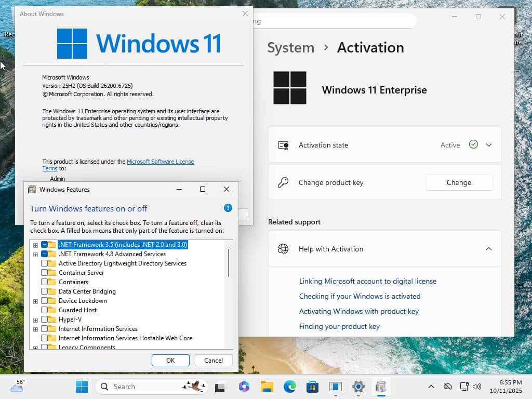Open Microsoft Edge from the taskbar
The height and width of the screenshot is (399, 532).
point(289,387)
